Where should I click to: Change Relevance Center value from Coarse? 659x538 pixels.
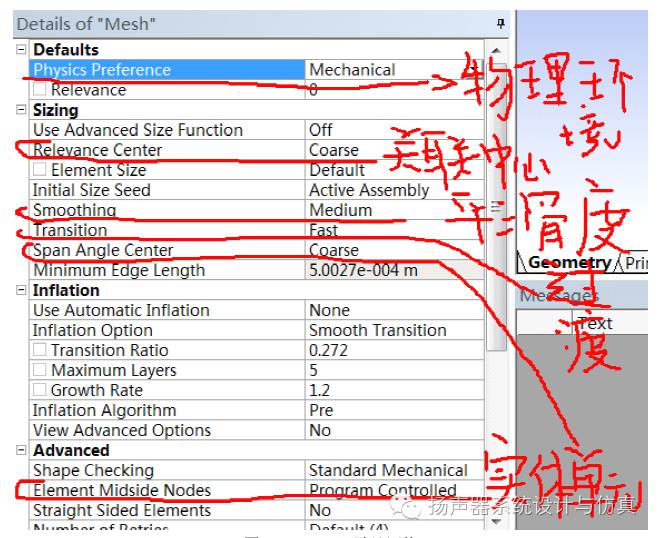395,150
